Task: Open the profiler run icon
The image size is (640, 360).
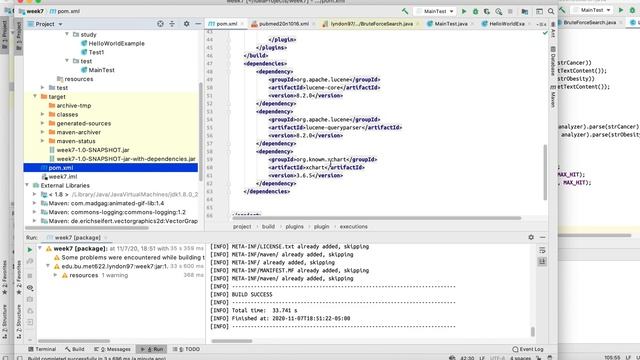Action: point(498,11)
